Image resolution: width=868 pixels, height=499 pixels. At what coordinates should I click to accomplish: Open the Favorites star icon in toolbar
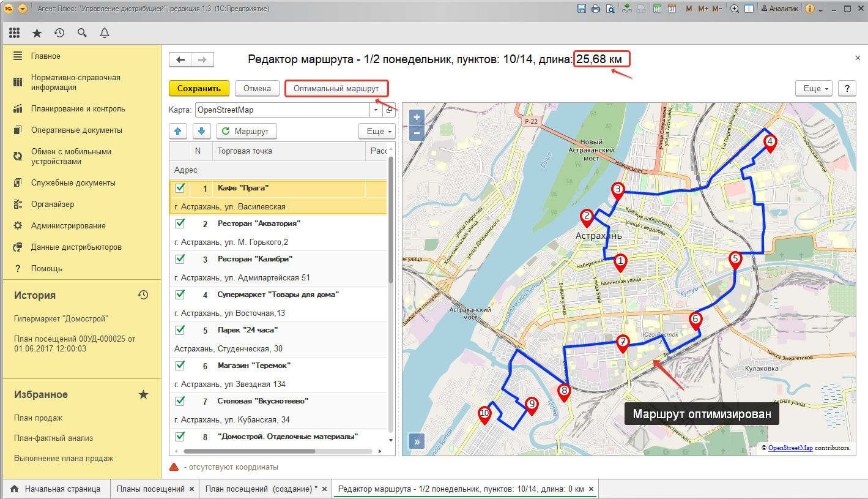pos(37,33)
